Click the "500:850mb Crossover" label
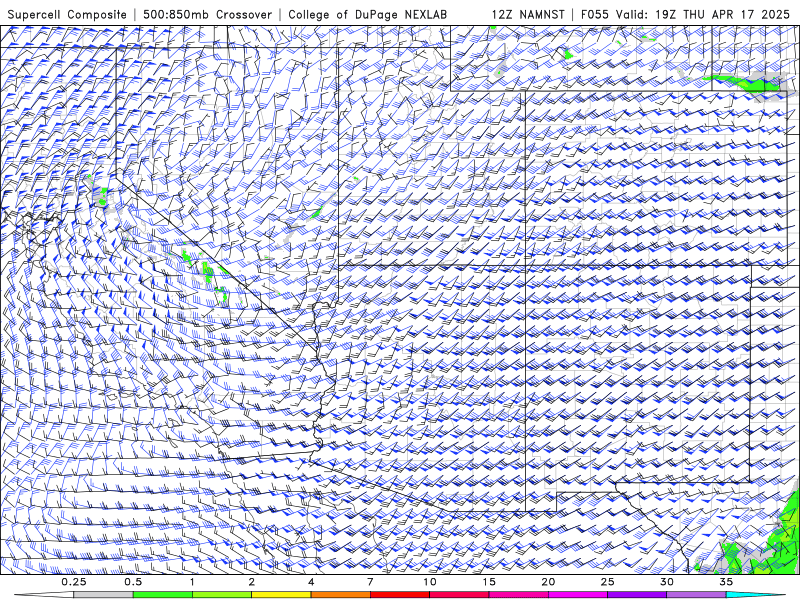The height and width of the screenshot is (600, 800). (x=208, y=14)
